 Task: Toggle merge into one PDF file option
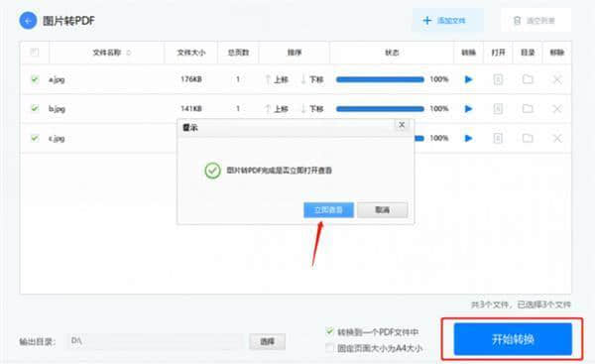[330, 331]
